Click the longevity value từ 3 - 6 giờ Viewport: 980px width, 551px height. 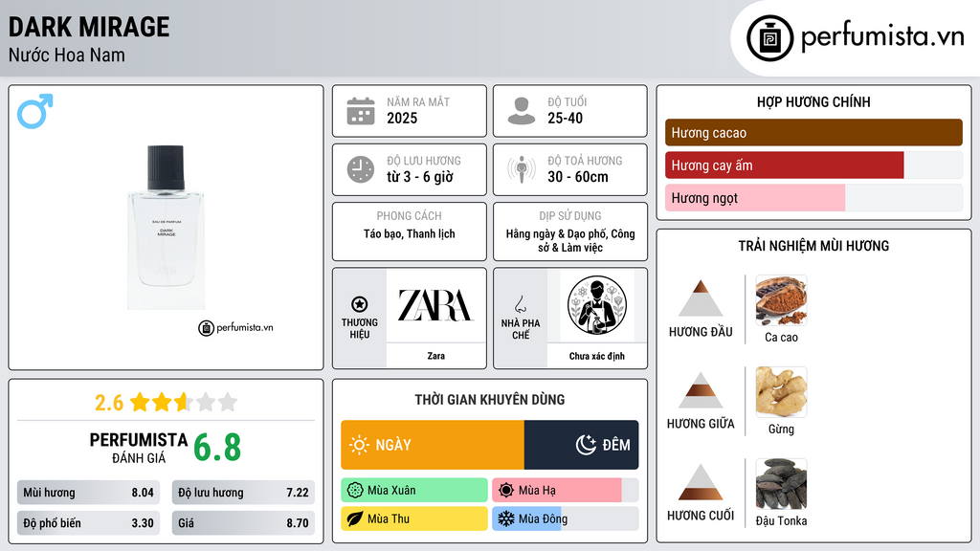pyautogui.click(x=419, y=177)
